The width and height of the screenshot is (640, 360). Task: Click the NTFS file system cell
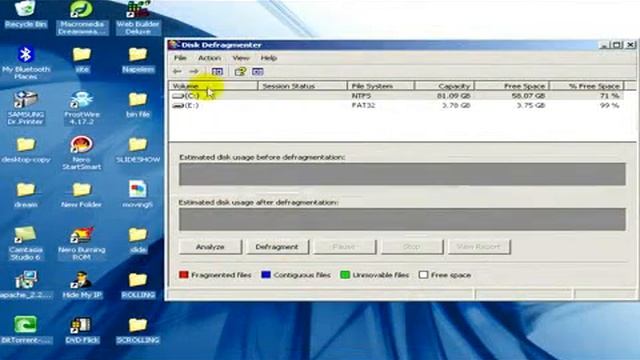361,96
